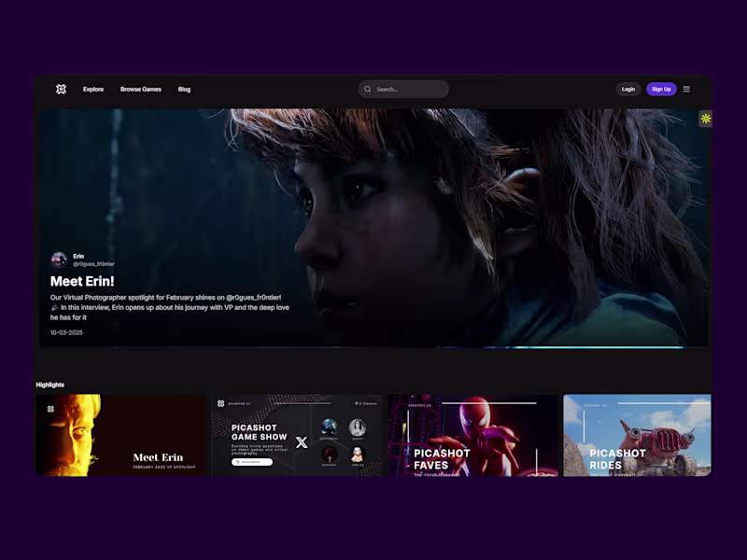This screenshot has height=560, width=747.
Task: Open the @r0gues_fr0ntier handle link
Action: pos(94,264)
